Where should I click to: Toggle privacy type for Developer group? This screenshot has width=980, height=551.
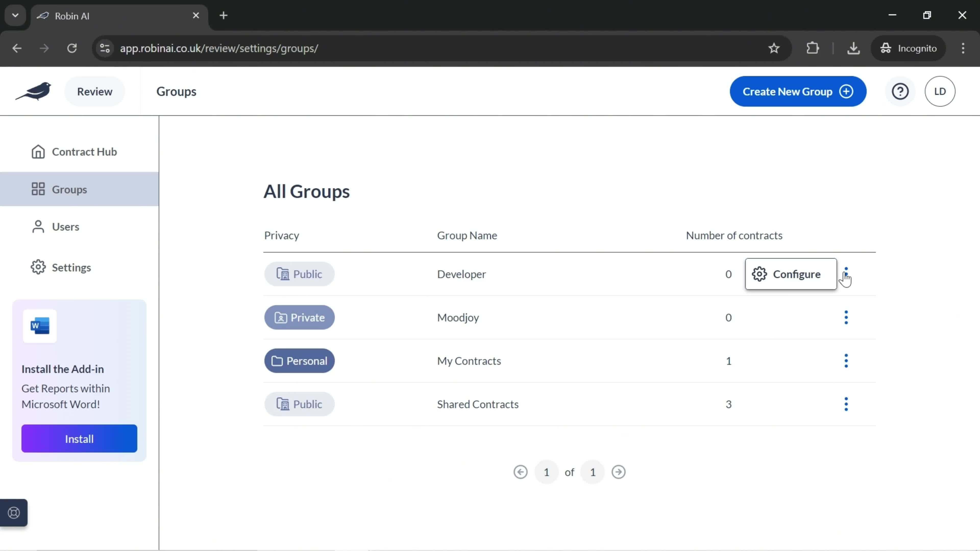click(301, 274)
